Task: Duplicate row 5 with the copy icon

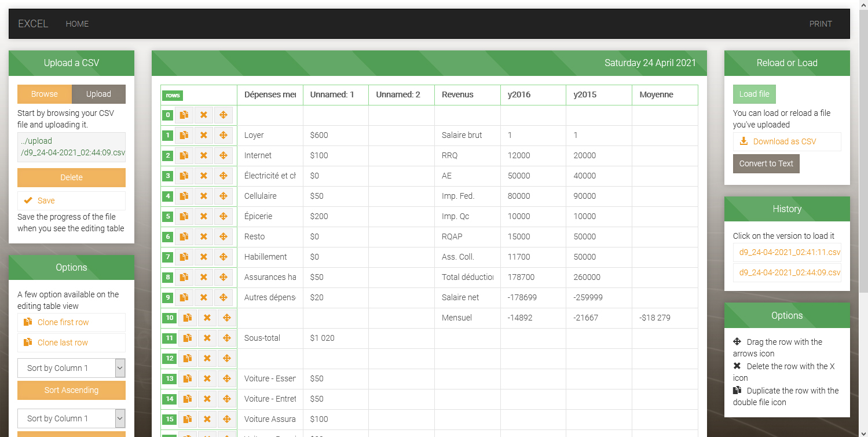Action: click(184, 217)
